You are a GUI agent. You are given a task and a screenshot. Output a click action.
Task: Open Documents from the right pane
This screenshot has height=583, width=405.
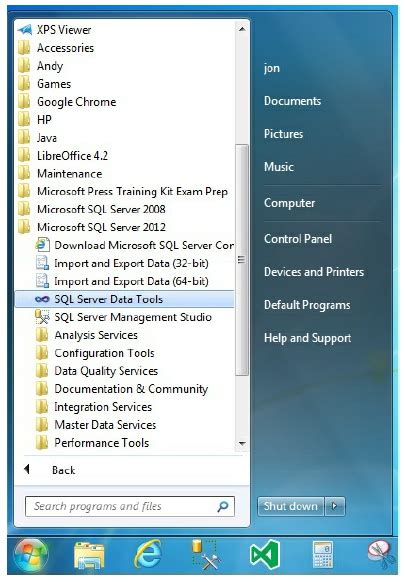[292, 101]
